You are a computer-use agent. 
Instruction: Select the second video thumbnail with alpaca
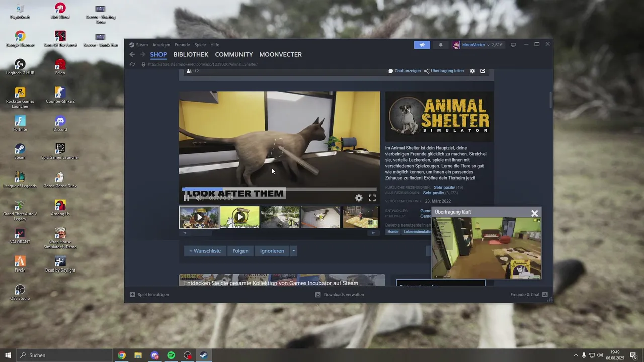click(240, 217)
